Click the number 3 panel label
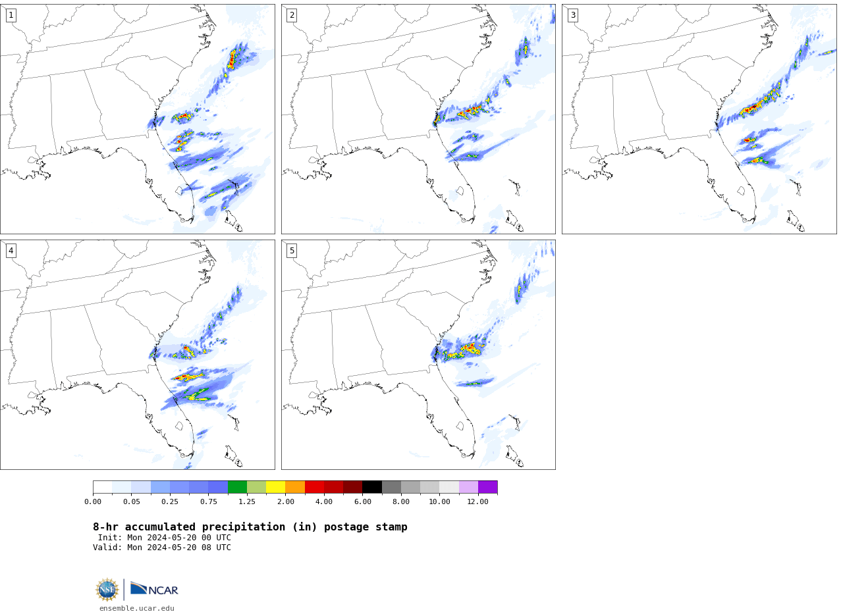843x616 pixels. [x=573, y=15]
